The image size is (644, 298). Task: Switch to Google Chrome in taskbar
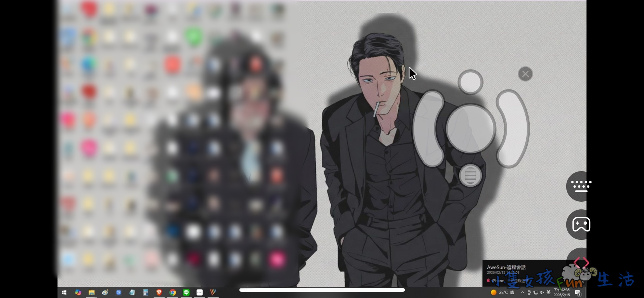pyautogui.click(x=173, y=292)
